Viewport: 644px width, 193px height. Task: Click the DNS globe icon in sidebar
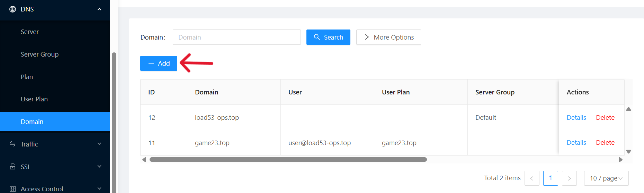point(12,9)
